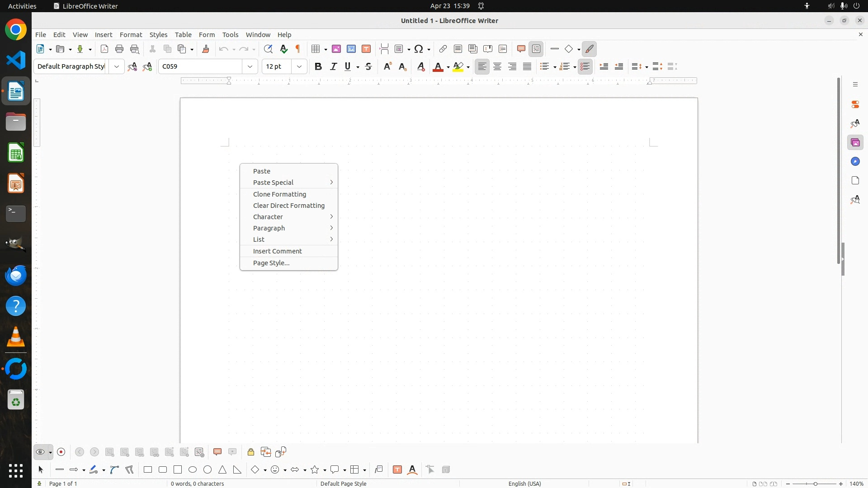868x488 pixels.
Task: Toggle Italic formatting button
Action: [334, 66]
